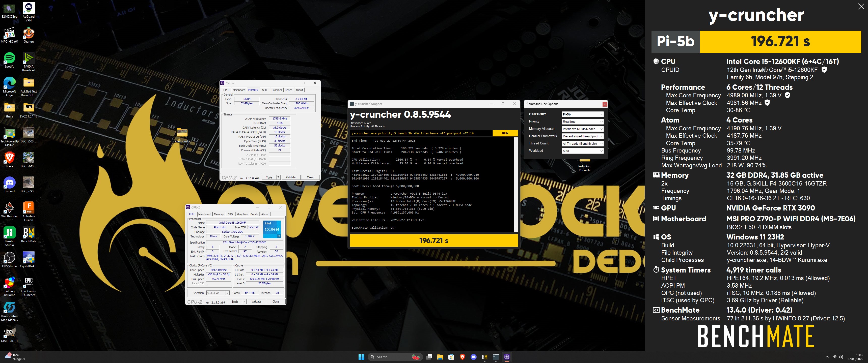Launch Epic Games Launcher desktop icon
Image resolution: width=868 pixels, height=363 pixels.
point(29,286)
